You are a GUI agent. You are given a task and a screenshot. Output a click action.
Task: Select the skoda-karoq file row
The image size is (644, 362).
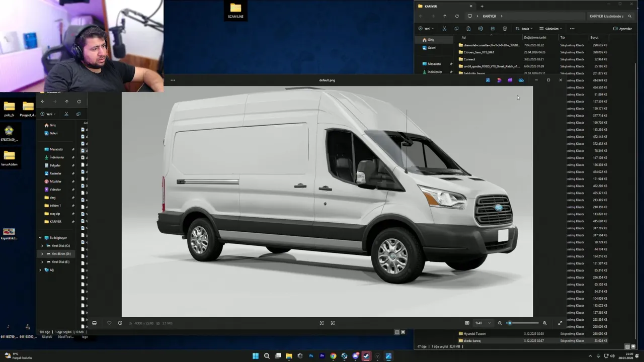point(533,341)
